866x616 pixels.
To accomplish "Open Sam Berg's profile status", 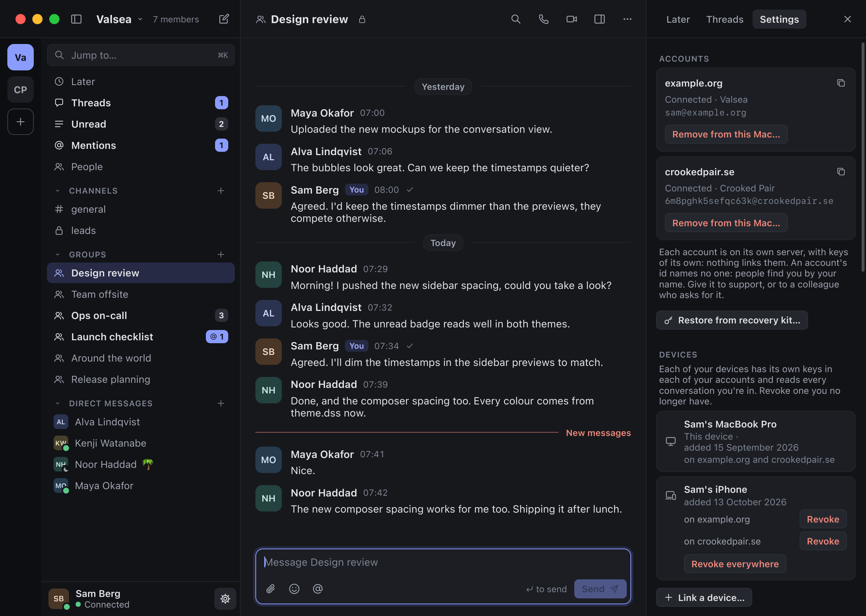I will [89, 598].
